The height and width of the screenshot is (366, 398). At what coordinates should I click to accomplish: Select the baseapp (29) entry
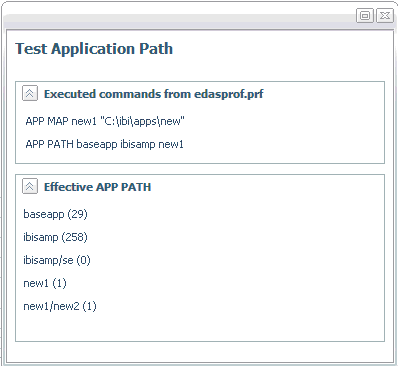coord(55,214)
